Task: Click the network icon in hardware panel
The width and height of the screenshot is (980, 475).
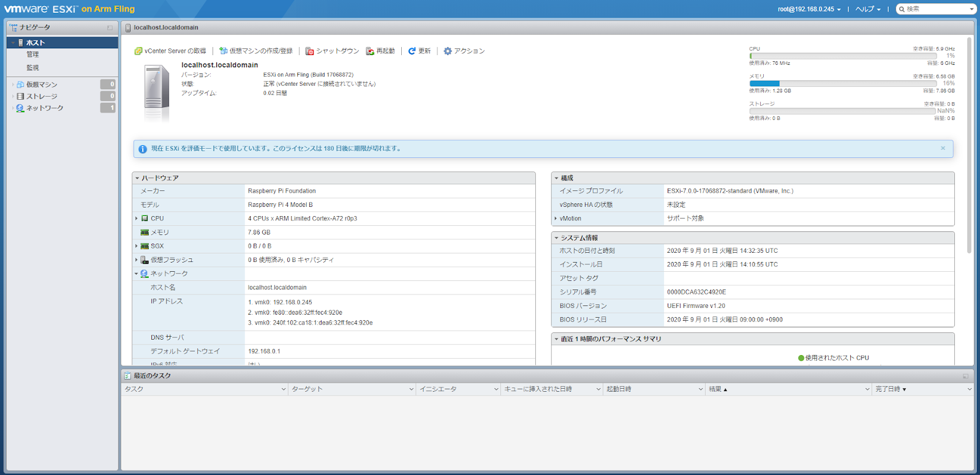Action: [x=145, y=274]
